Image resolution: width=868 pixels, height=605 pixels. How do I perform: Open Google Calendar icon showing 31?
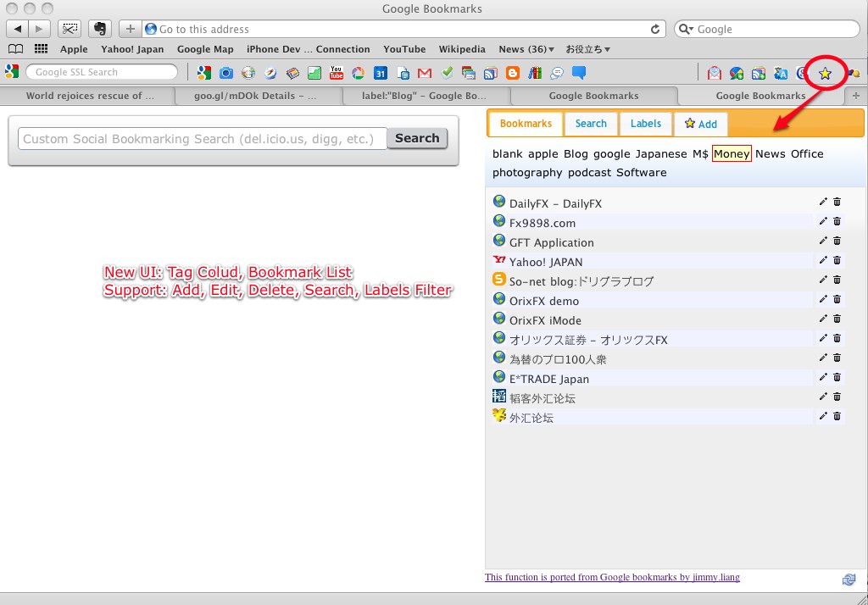coord(381,73)
